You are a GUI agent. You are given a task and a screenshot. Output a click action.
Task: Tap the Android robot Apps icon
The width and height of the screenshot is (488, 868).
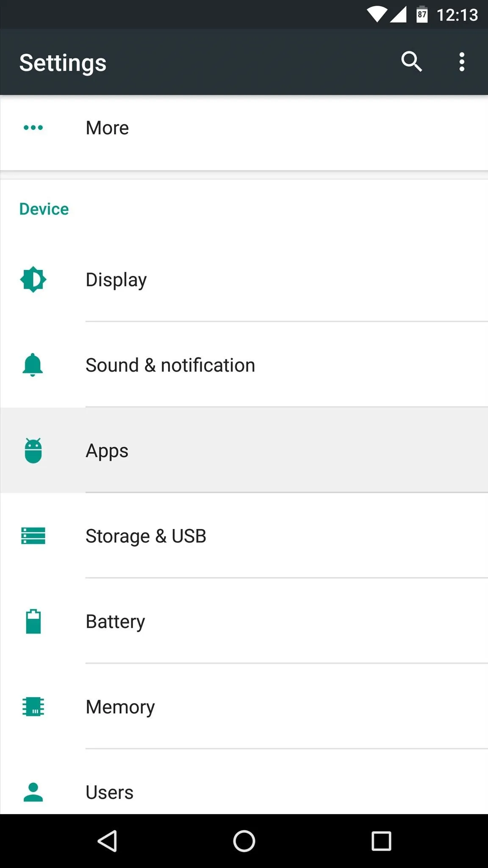click(x=33, y=451)
